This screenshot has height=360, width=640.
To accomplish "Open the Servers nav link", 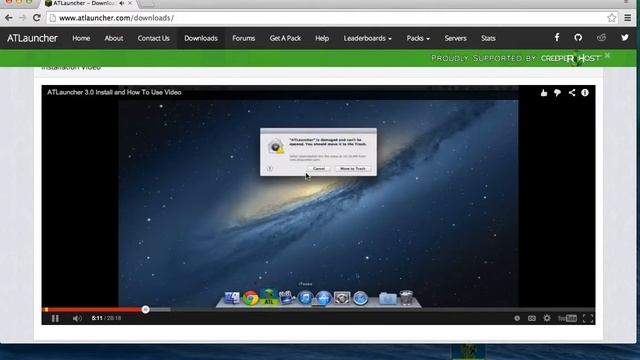I will [x=456, y=38].
